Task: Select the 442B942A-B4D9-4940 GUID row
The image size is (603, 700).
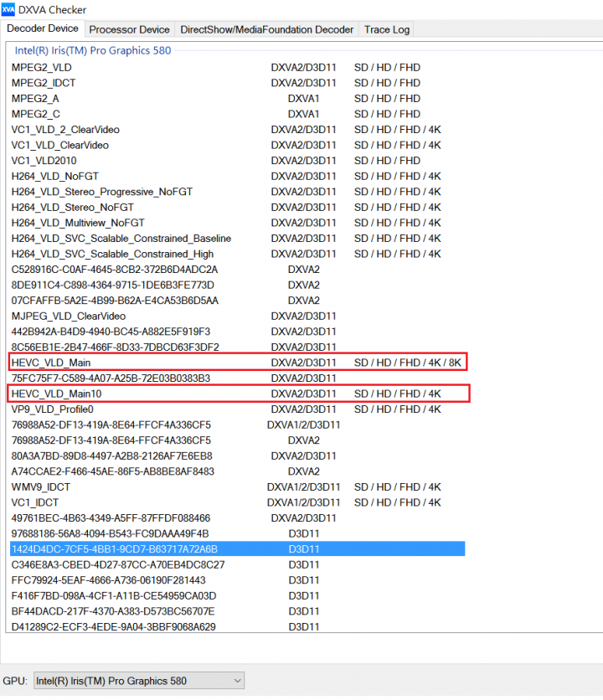Action: (x=238, y=332)
